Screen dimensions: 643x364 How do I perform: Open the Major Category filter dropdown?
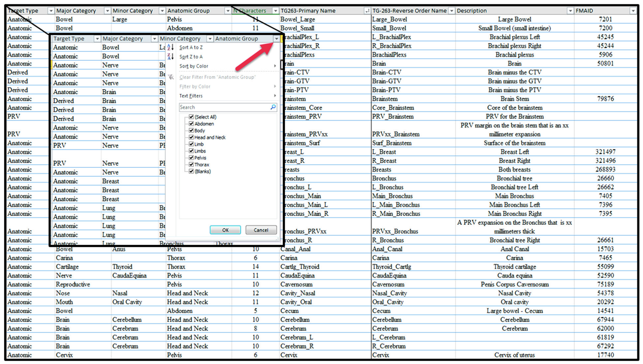155,39
